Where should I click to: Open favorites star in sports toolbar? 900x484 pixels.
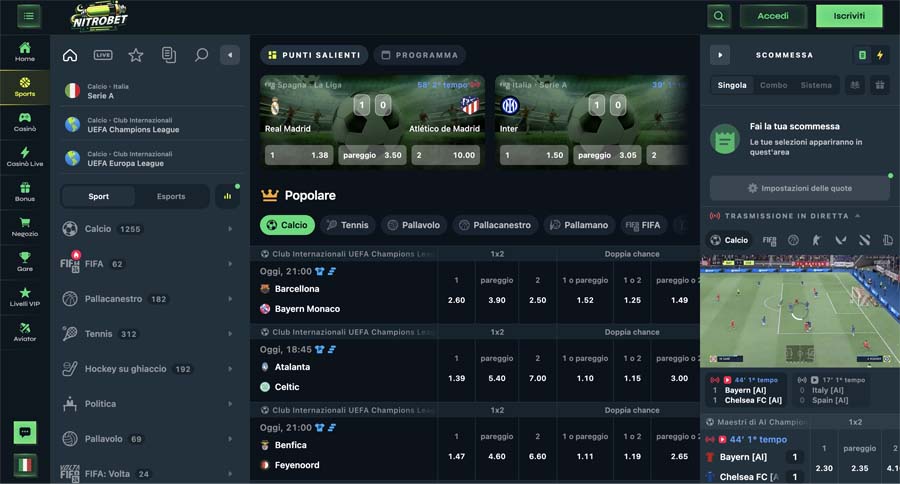(x=136, y=55)
